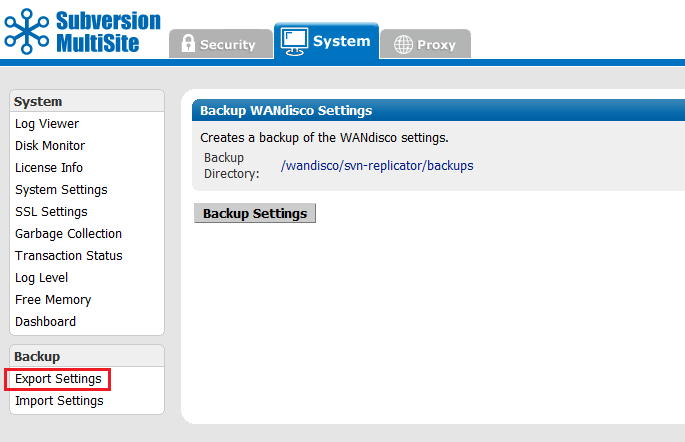Click the Subversion MultiSite snowflake logo icon
685x442 pixels.
(x=26, y=31)
